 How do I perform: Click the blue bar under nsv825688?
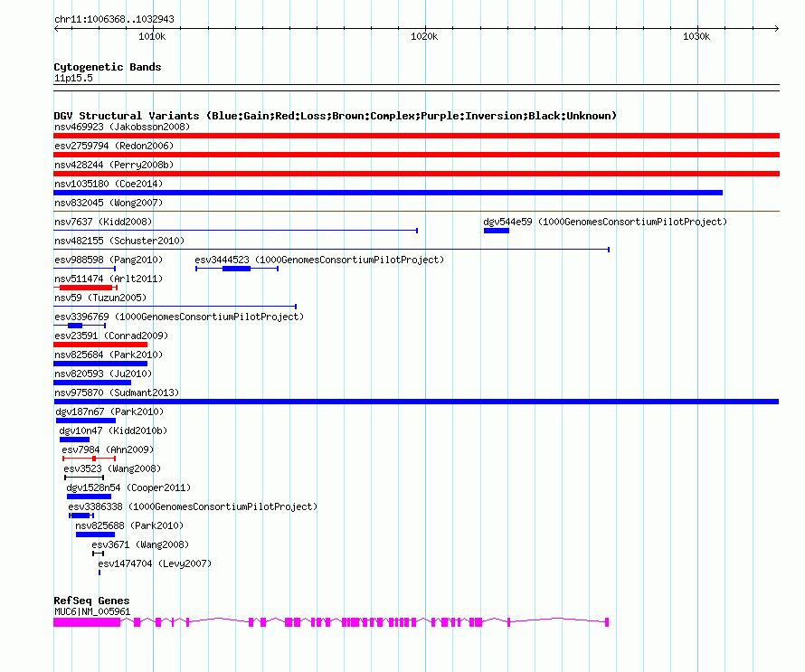coord(96,535)
